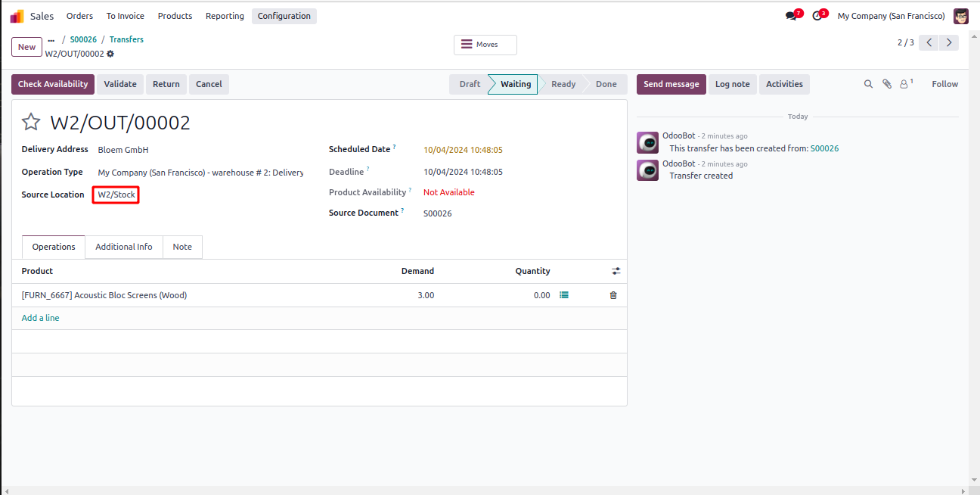Click the Check Availability button
Screen dimensions: 980x495
point(53,84)
